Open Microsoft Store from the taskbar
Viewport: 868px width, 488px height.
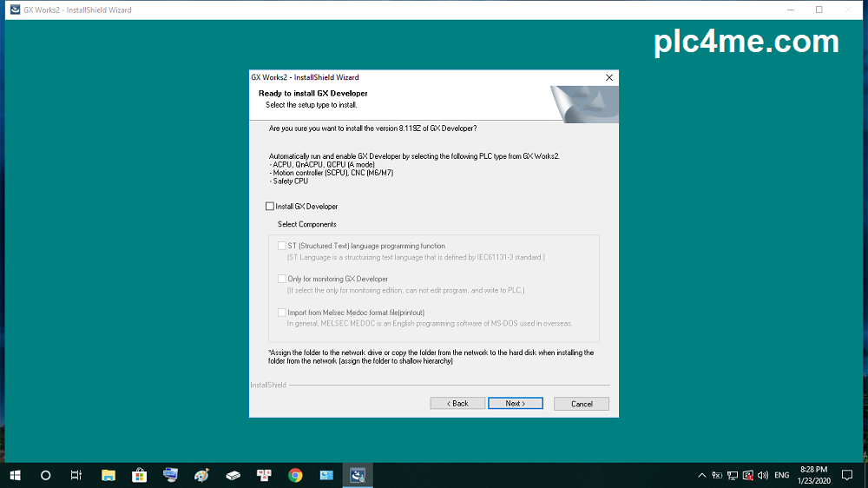click(139, 475)
